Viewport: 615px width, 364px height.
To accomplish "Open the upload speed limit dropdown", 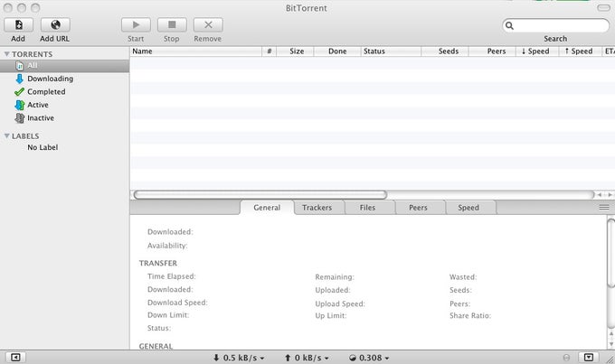I will (307, 358).
